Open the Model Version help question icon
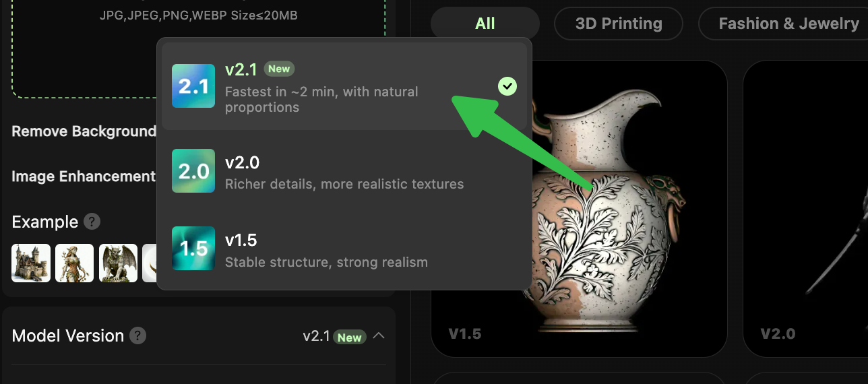The width and height of the screenshot is (868, 384). (138, 335)
